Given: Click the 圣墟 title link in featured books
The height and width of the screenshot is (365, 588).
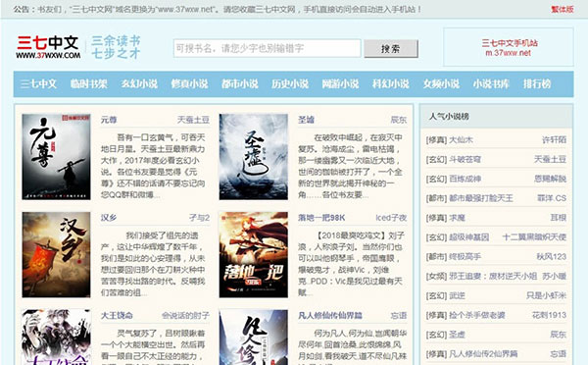Looking at the screenshot, I should pos(306,120).
